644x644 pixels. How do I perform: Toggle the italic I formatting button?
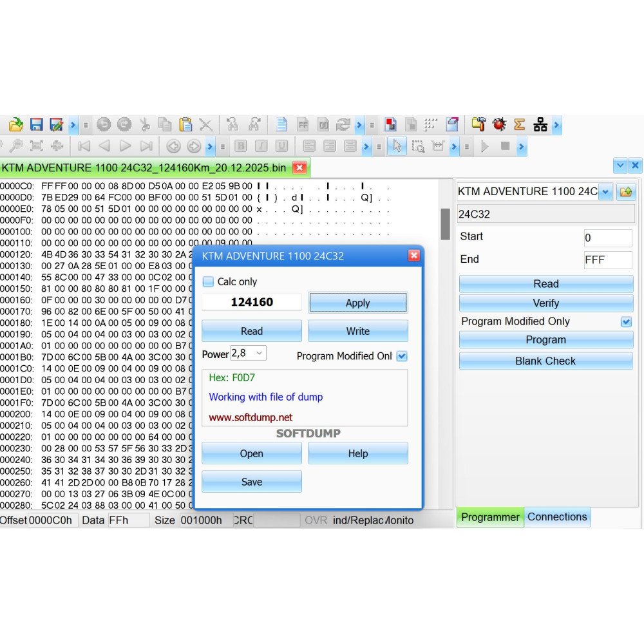pyautogui.click(x=261, y=146)
